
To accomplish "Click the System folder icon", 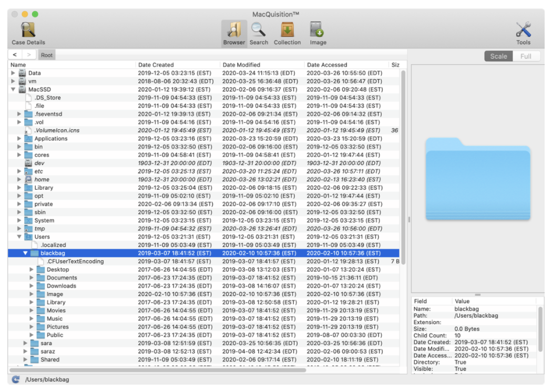I will click(x=28, y=220).
